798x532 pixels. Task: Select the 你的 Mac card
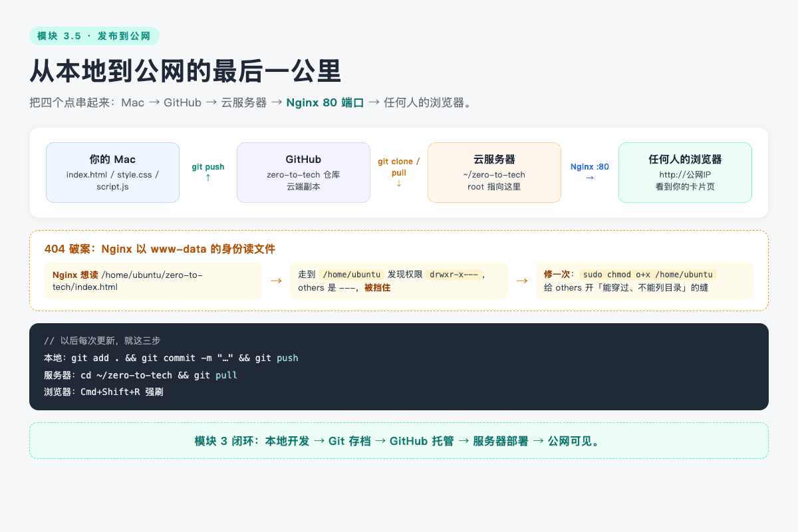[112, 172]
